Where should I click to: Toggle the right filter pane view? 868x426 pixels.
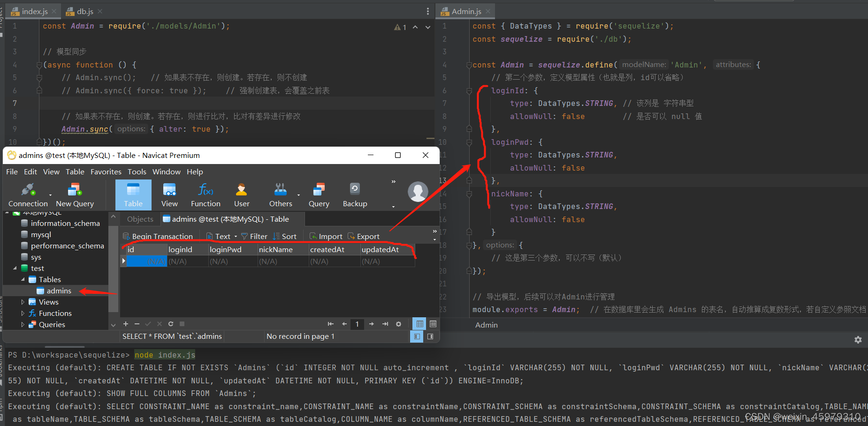pyautogui.click(x=430, y=336)
